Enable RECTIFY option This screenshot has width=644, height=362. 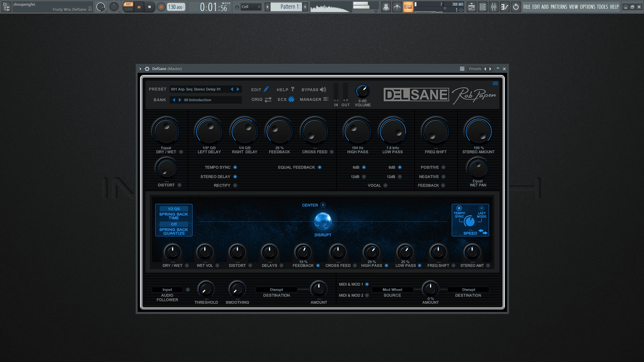coord(235,185)
